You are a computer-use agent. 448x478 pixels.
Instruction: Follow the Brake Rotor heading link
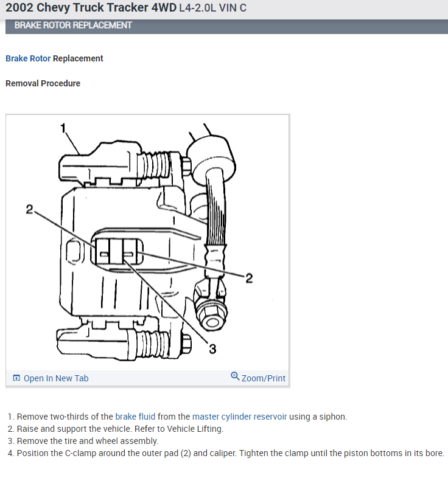click(28, 58)
